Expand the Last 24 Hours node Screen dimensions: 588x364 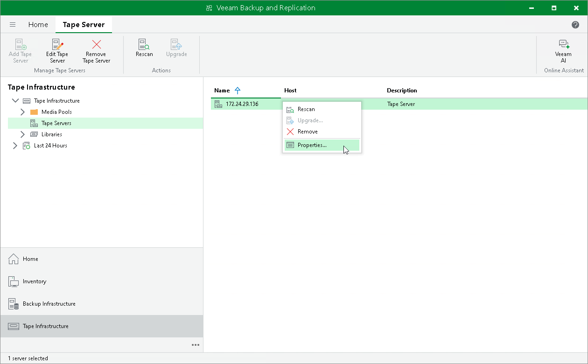click(15, 146)
